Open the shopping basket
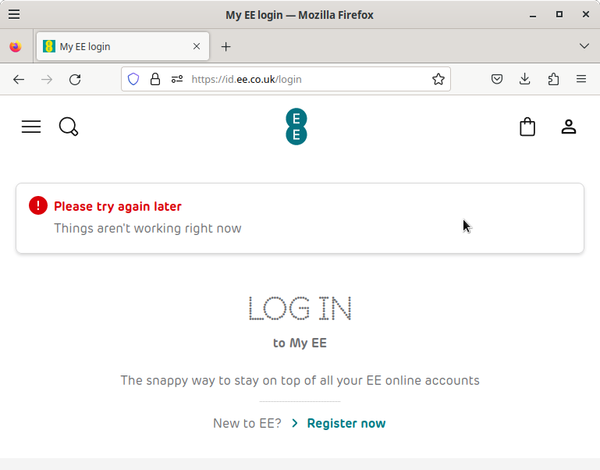 527,127
